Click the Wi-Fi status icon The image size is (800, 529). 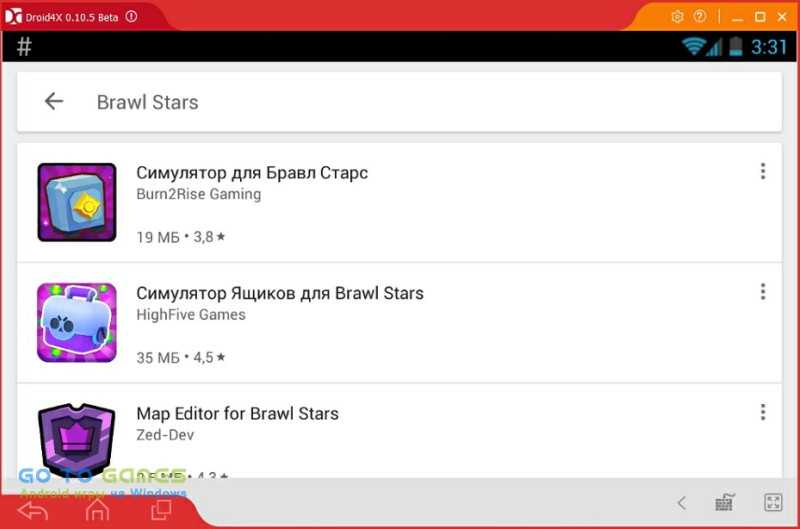[693, 46]
